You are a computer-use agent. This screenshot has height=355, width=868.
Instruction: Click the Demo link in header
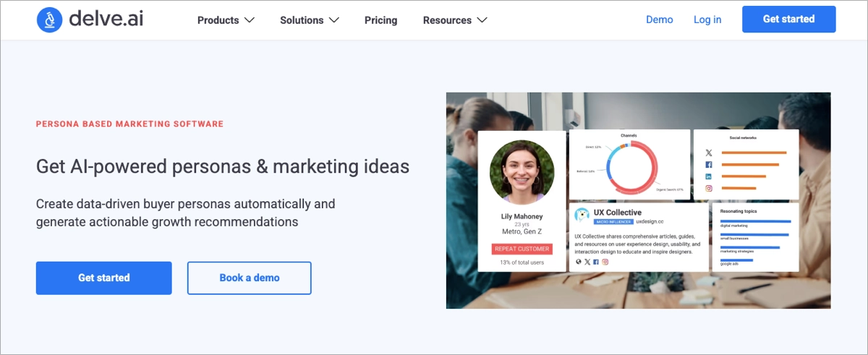(x=660, y=20)
